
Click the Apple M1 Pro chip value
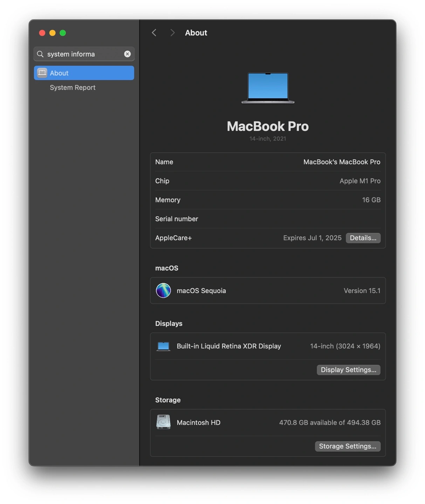point(360,181)
